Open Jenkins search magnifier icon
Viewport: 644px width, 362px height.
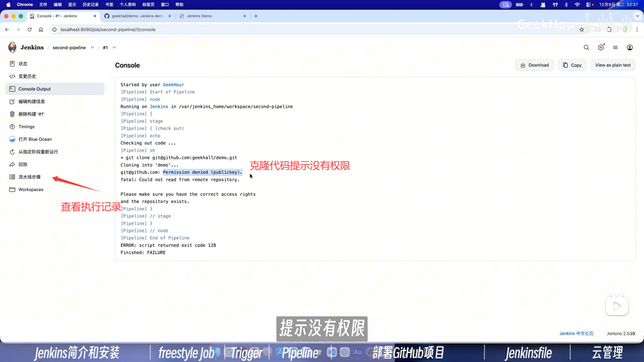tap(586, 48)
